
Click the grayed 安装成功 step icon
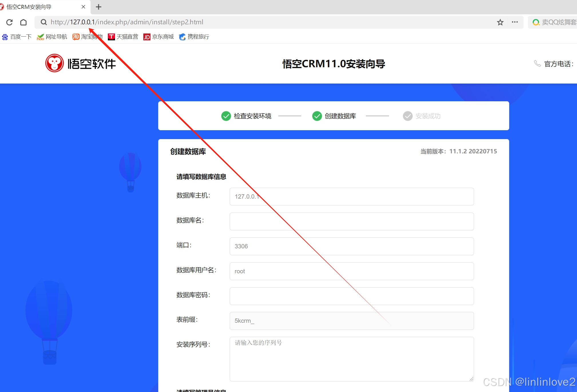407,116
